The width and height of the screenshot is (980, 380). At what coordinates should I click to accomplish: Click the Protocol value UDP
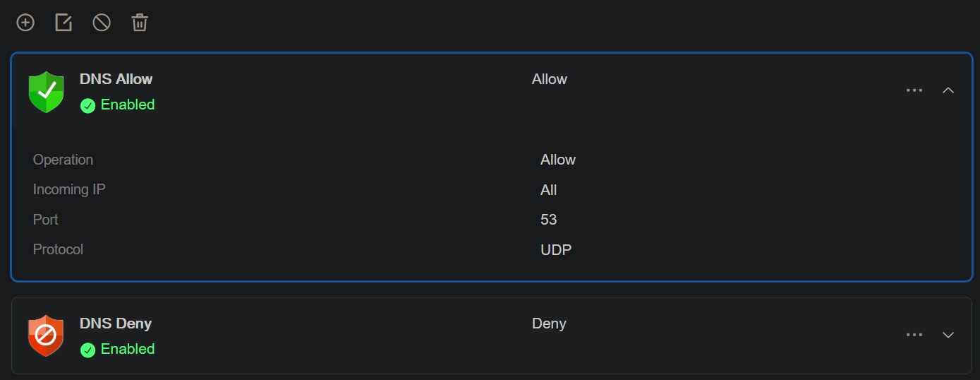tap(556, 250)
